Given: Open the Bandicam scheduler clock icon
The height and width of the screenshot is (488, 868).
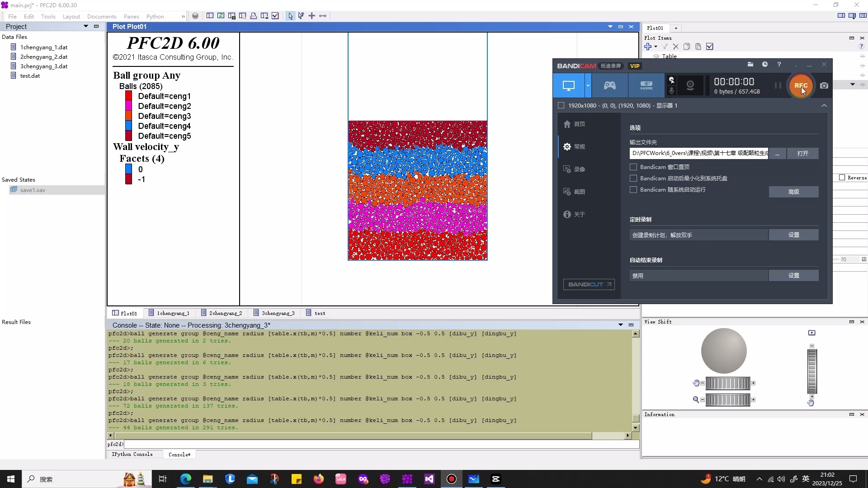Looking at the screenshot, I should [x=765, y=65].
